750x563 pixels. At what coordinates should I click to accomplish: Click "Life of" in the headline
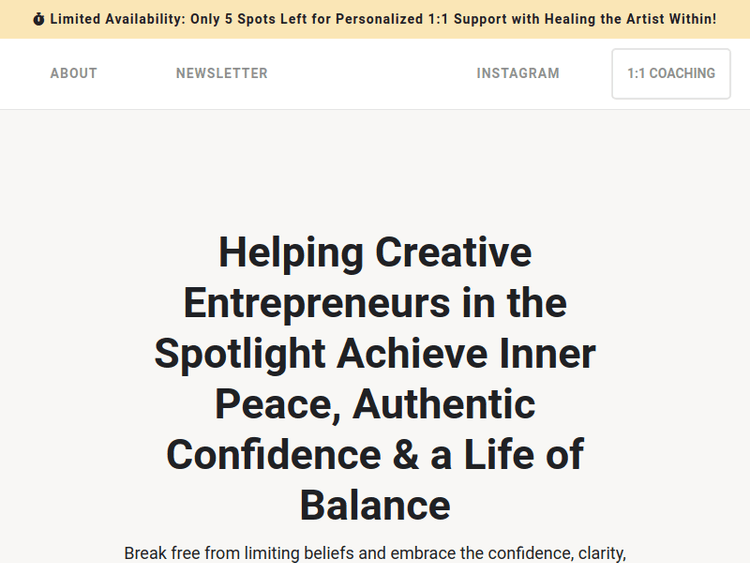(524, 454)
